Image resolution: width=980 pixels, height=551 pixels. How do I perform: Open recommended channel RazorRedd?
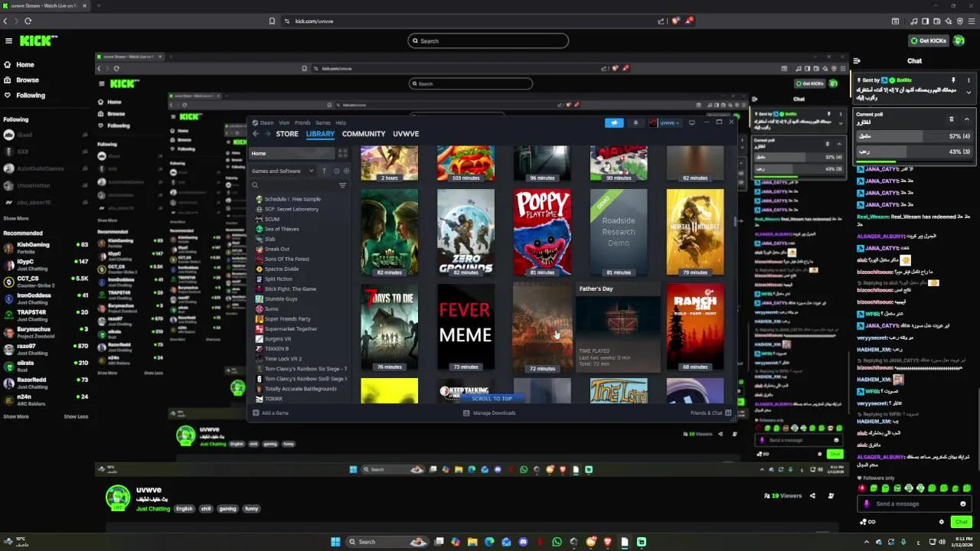tap(44, 383)
